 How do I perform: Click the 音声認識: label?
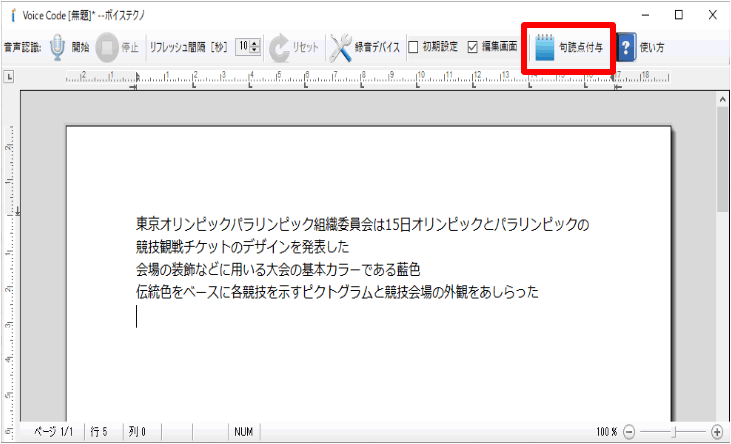[x=22, y=47]
